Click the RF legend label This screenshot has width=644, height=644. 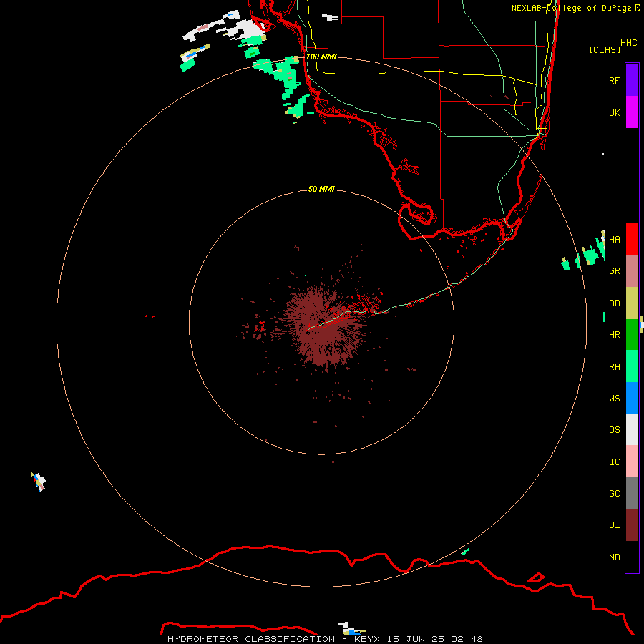614,80
